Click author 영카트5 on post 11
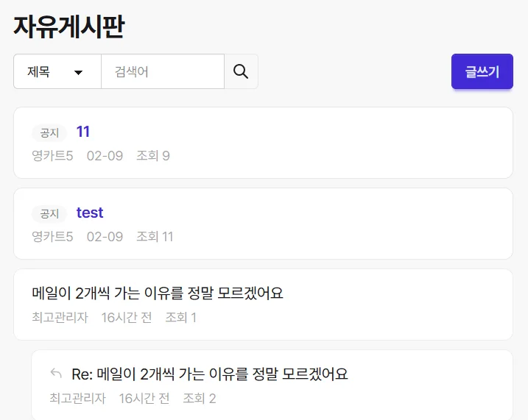This screenshot has width=528, height=420. click(52, 156)
